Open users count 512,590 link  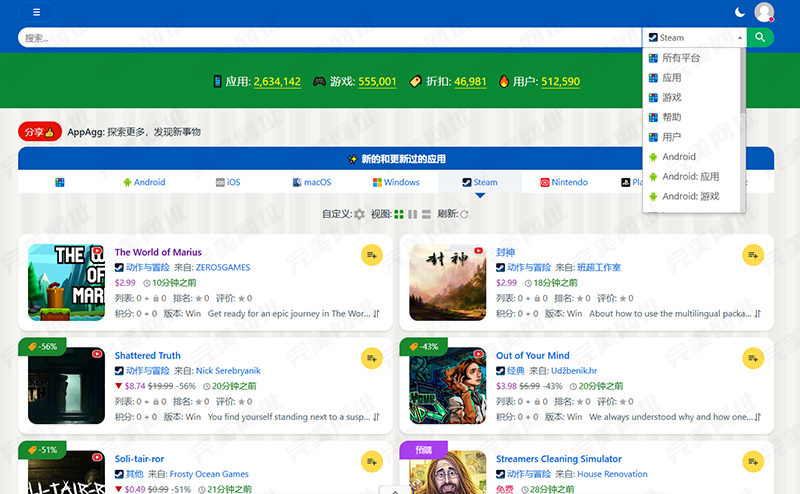click(560, 82)
